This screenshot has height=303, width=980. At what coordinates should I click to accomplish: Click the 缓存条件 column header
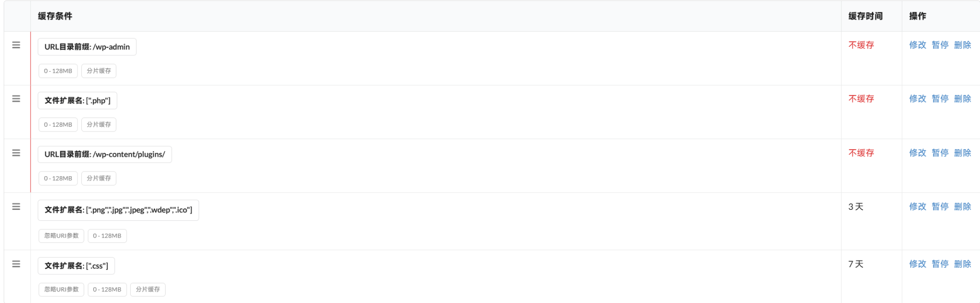55,16
